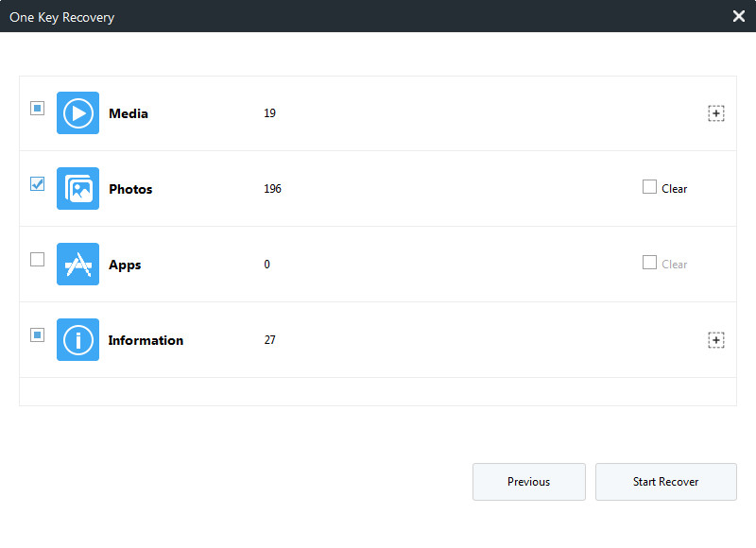
Task: Click the Information circle icon
Action: tap(77, 340)
